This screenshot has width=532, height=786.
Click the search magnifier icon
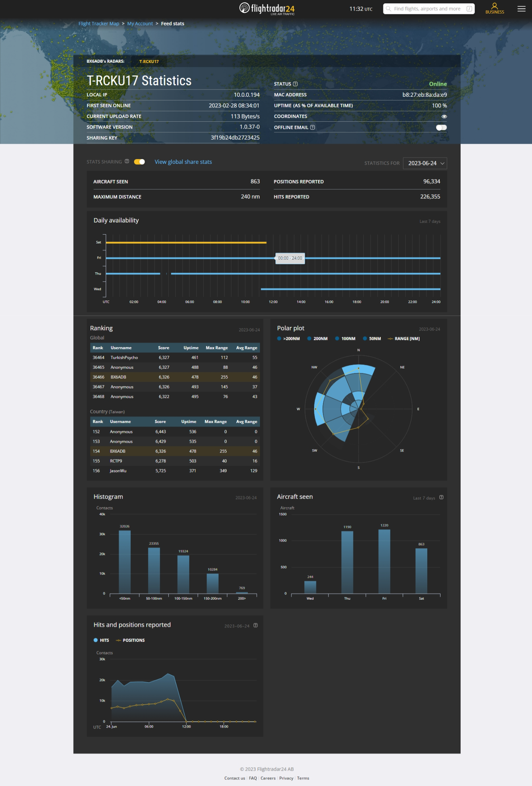(388, 9)
